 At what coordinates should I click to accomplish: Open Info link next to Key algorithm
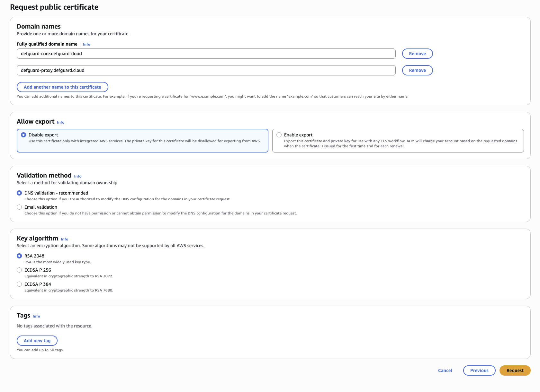[65, 239]
